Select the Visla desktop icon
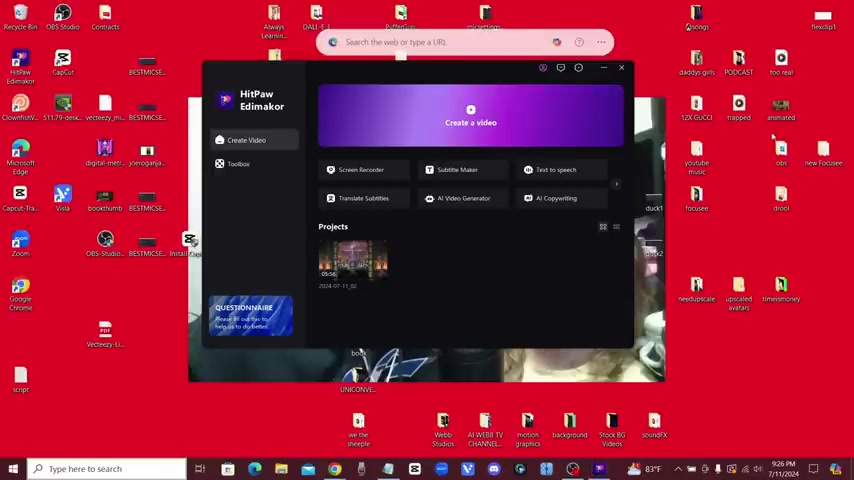Image resolution: width=854 pixels, height=480 pixels. pos(63,198)
